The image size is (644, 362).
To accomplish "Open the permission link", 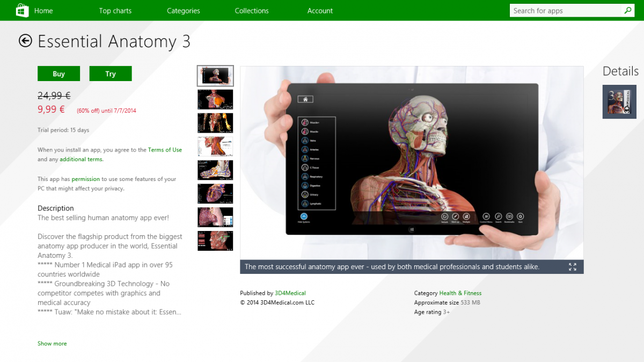I will 86,179.
